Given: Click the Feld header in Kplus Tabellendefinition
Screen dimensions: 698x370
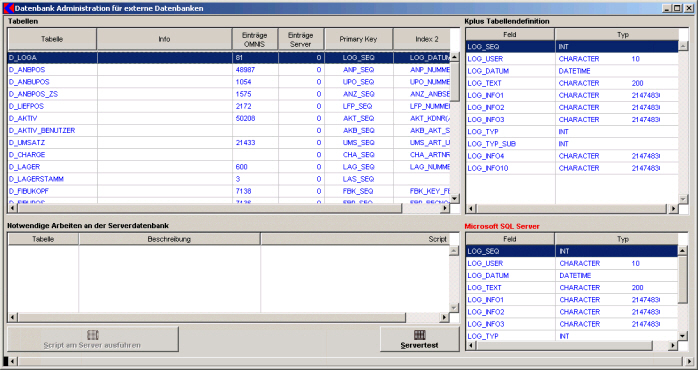Looking at the screenshot, I should [510, 34].
